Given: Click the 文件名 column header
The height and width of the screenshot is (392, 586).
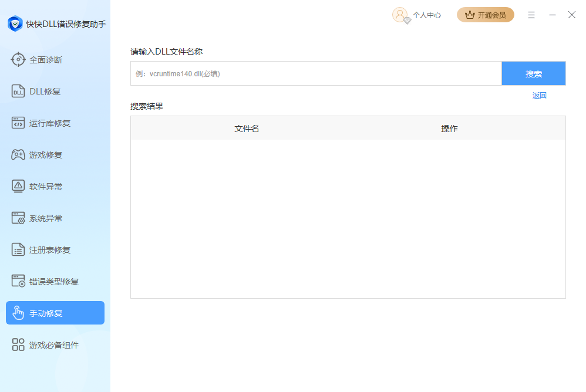Looking at the screenshot, I should [x=247, y=129].
